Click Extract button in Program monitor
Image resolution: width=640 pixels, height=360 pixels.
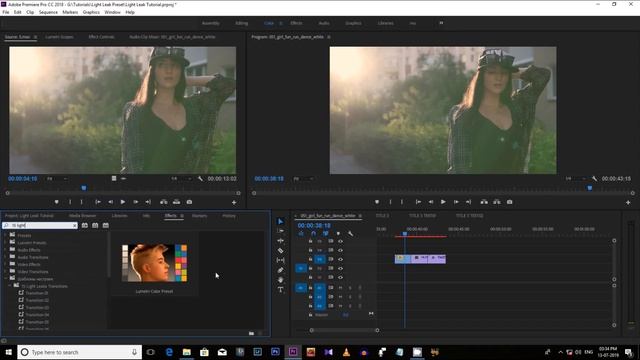click(x=497, y=202)
